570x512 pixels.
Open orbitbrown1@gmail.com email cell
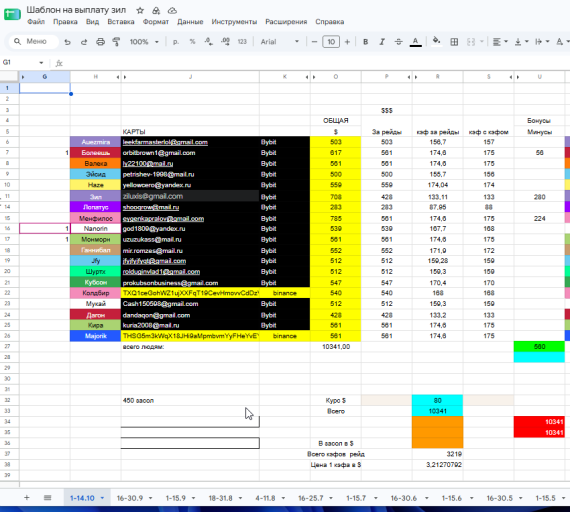tap(190, 153)
